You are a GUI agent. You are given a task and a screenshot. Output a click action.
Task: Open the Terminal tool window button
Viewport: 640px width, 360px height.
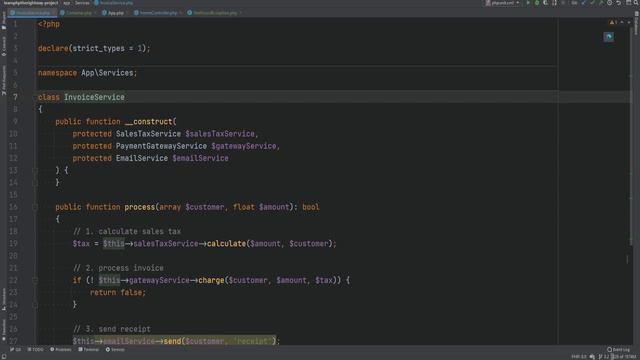click(89, 350)
